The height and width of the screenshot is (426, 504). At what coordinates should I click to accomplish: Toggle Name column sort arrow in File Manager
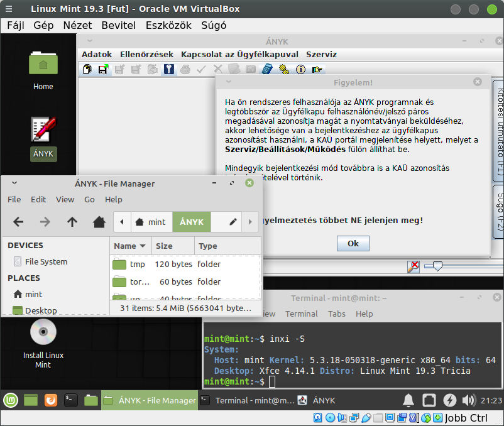143,246
